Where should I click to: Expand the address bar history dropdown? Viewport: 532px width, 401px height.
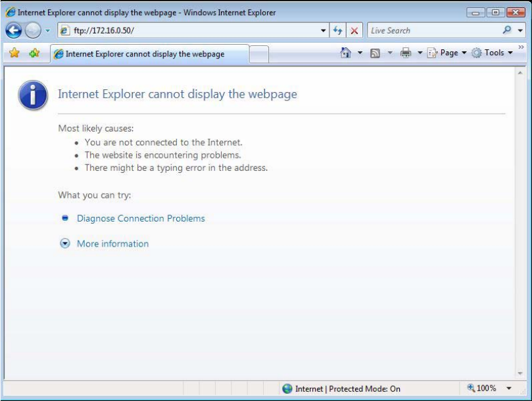(x=324, y=30)
